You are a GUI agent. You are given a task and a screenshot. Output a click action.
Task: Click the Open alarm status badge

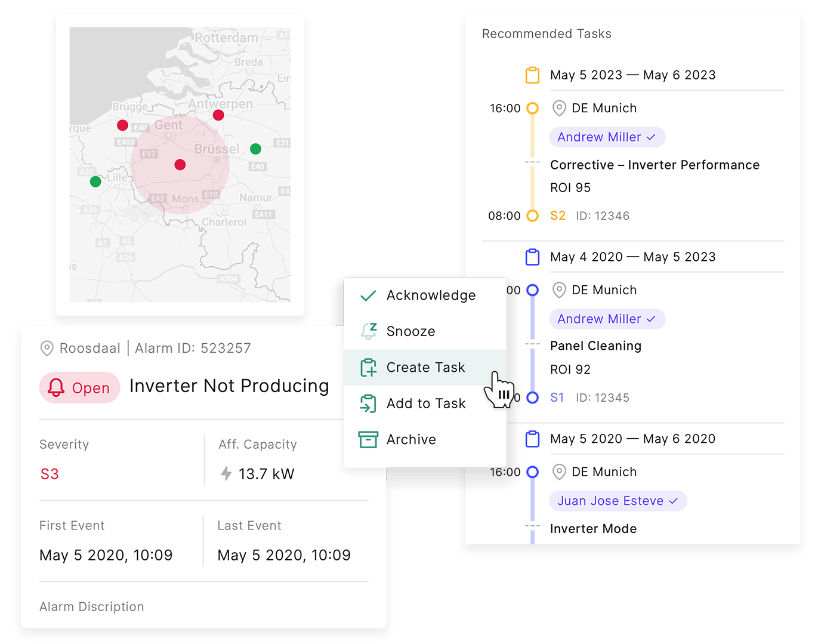[x=80, y=388]
